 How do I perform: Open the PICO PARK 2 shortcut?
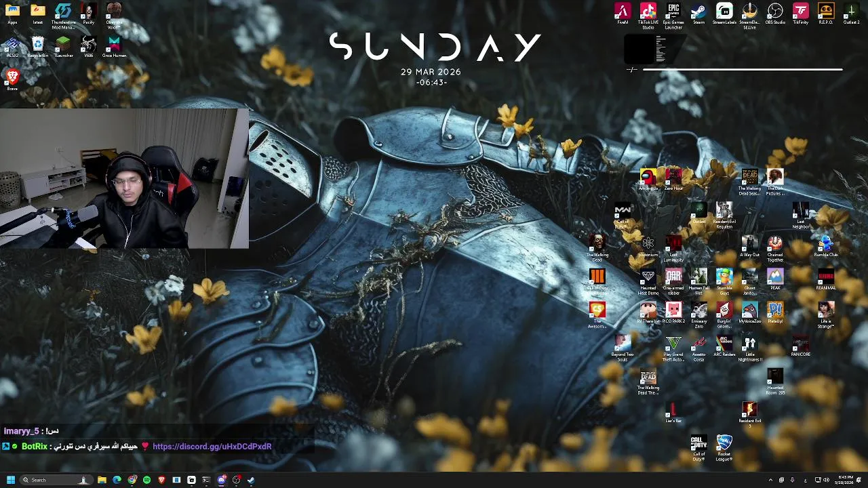click(x=673, y=312)
